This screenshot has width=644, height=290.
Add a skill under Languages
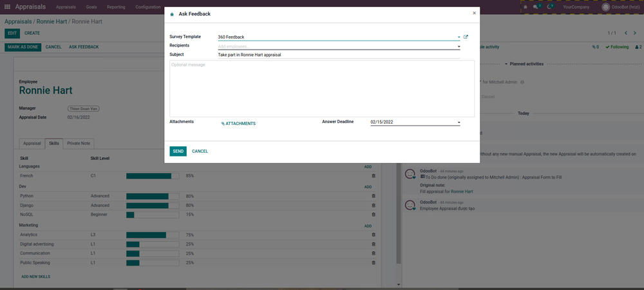coord(368,167)
